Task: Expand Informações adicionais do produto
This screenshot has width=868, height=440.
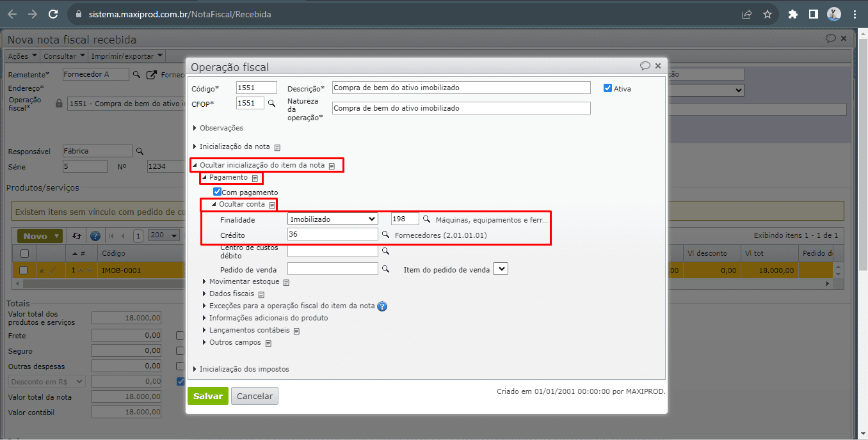Action: (265, 318)
